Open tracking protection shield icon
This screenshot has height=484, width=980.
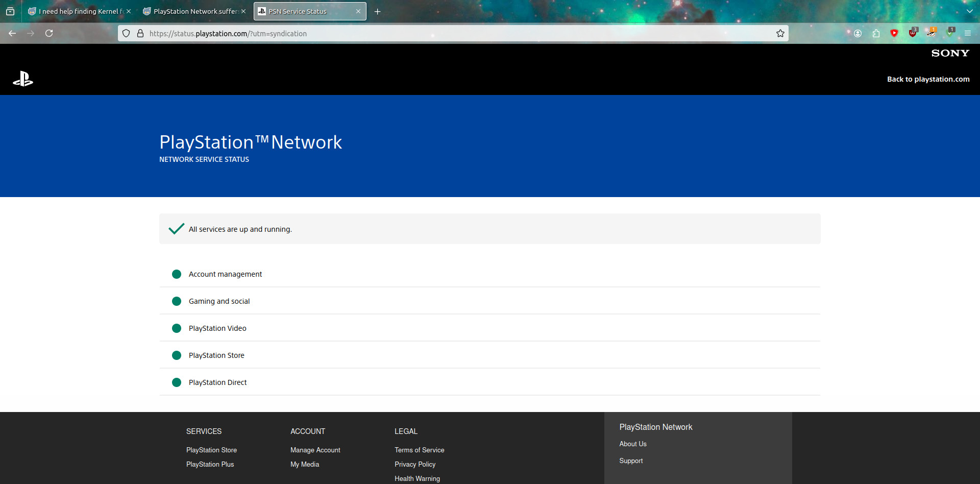coord(126,33)
